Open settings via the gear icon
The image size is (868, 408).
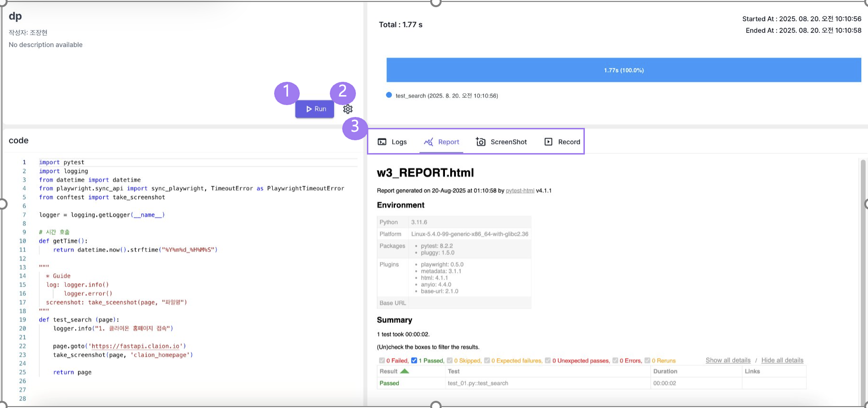pos(348,109)
